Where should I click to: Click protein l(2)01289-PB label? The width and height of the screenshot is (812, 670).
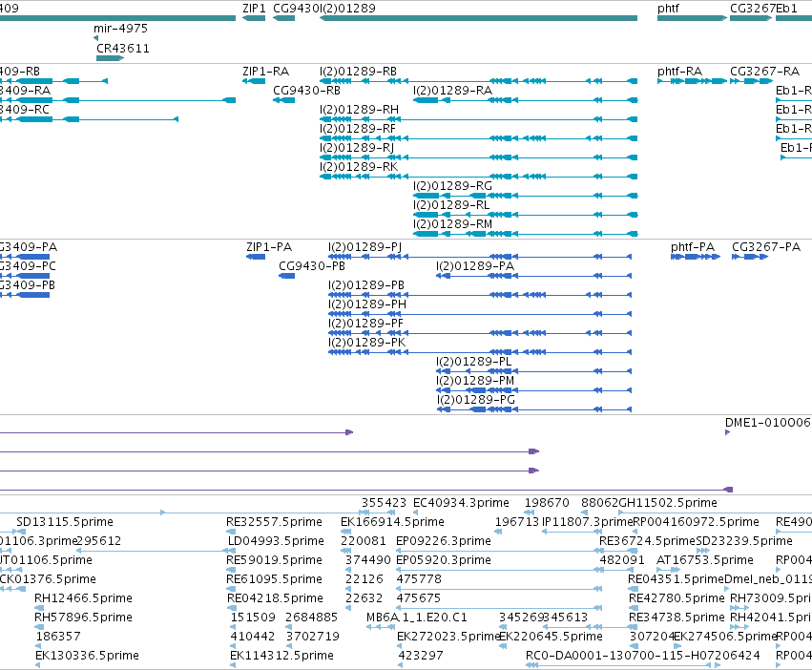point(366,285)
